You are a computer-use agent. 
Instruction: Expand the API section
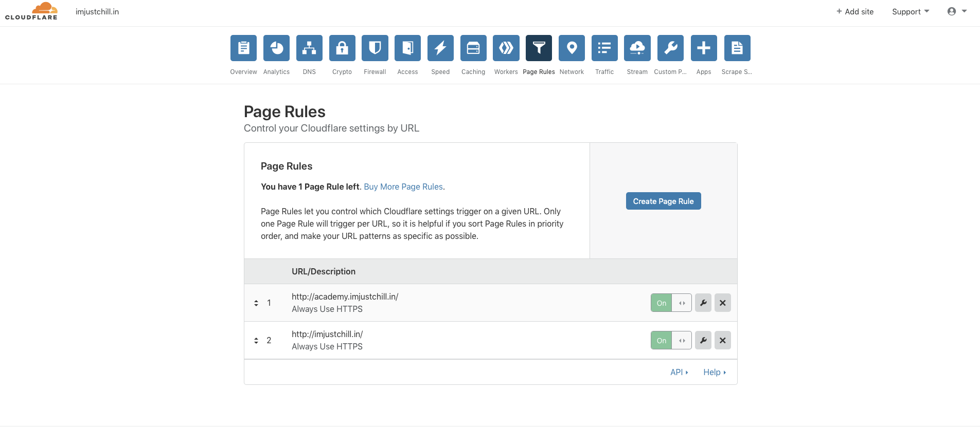(x=679, y=372)
